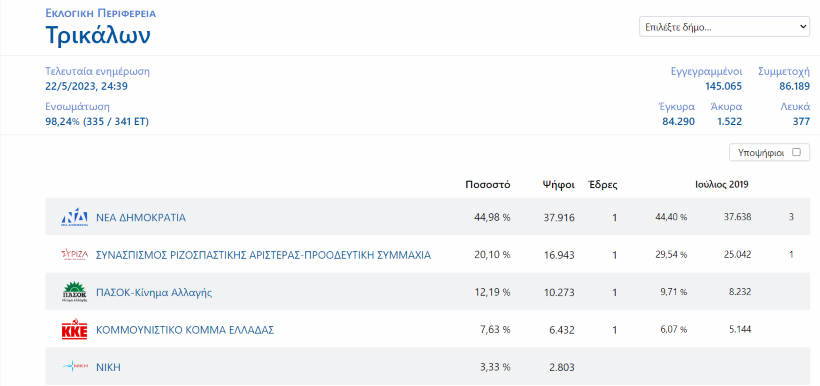Click the Εκλογική Περιφέρεια heading link

point(100,13)
